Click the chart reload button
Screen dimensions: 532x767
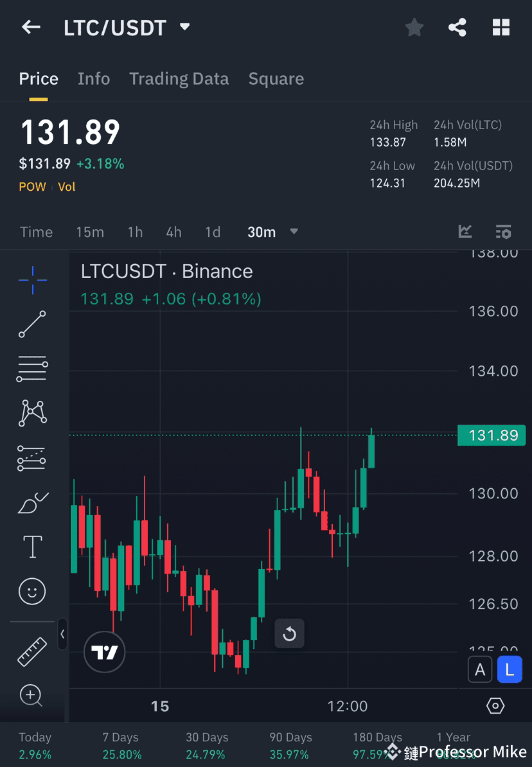(290, 633)
